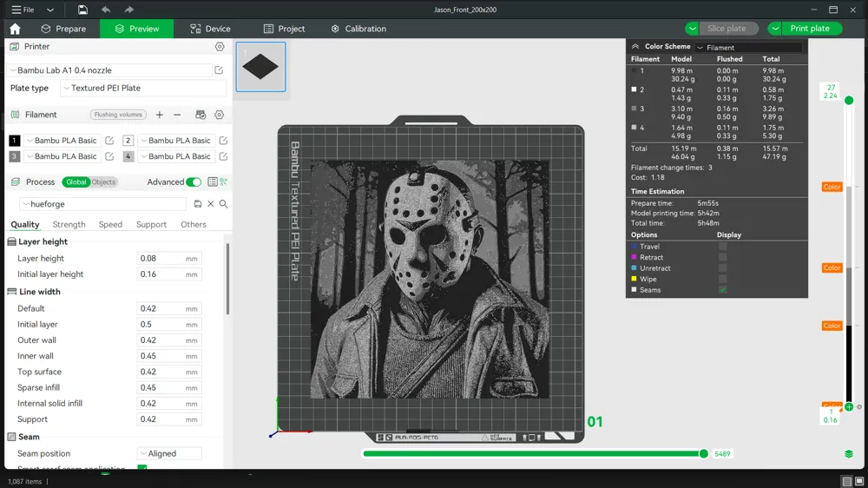Open the Bambu Lab A1 printer dropdown

(x=110, y=70)
